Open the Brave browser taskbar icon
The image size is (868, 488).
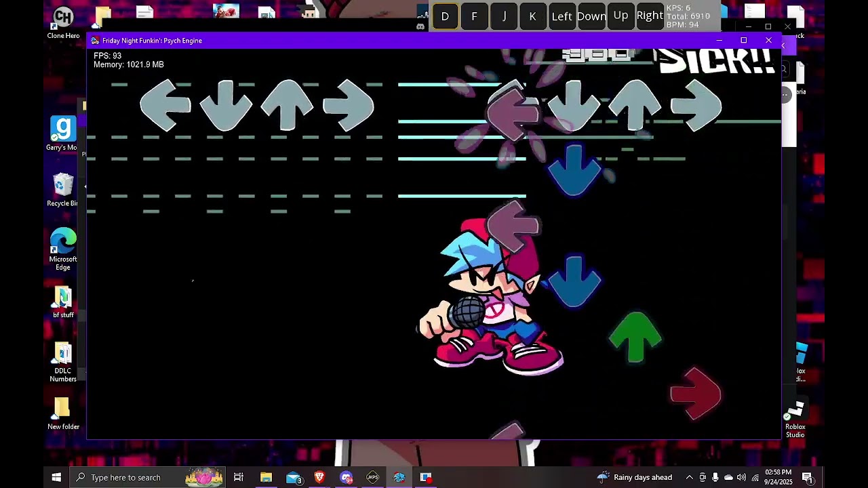coord(319,477)
